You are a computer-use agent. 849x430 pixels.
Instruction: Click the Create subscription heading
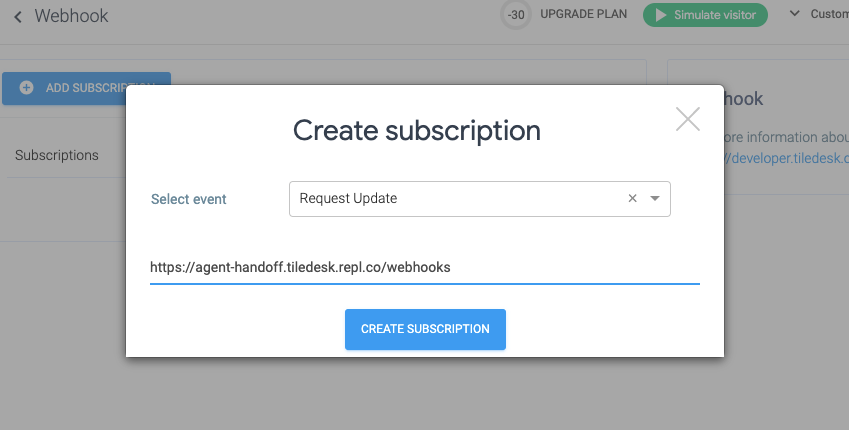tap(416, 130)
